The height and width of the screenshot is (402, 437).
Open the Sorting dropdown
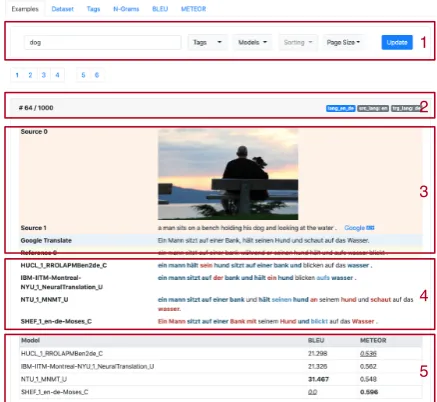(x=298, y=42)
